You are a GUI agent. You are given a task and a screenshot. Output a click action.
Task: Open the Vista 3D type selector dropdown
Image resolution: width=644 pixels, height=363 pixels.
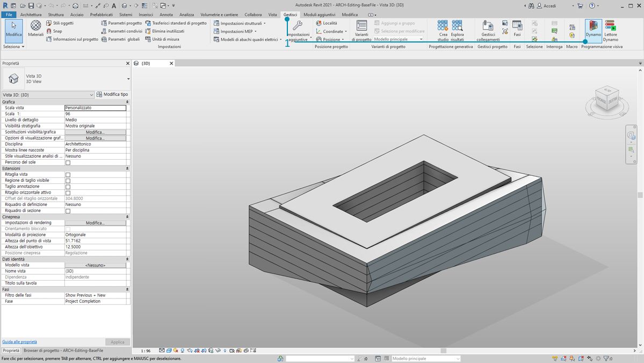coord(128,79)
